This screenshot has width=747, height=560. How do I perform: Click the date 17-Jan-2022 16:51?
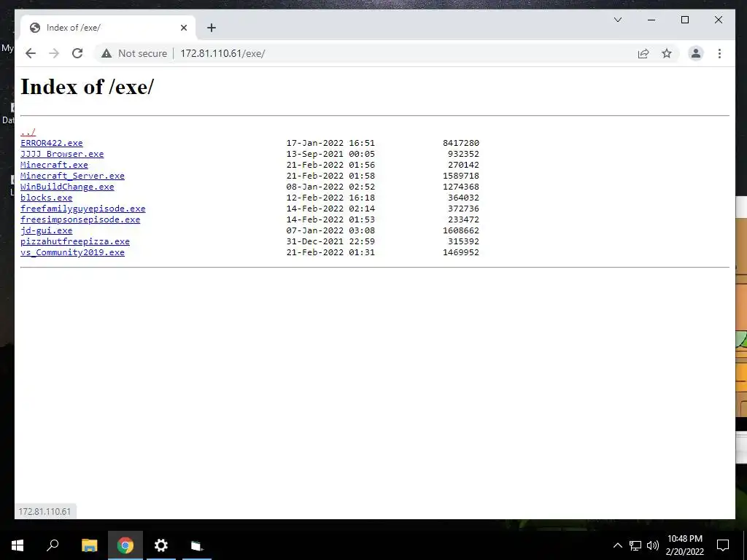(x=330, y=143)
